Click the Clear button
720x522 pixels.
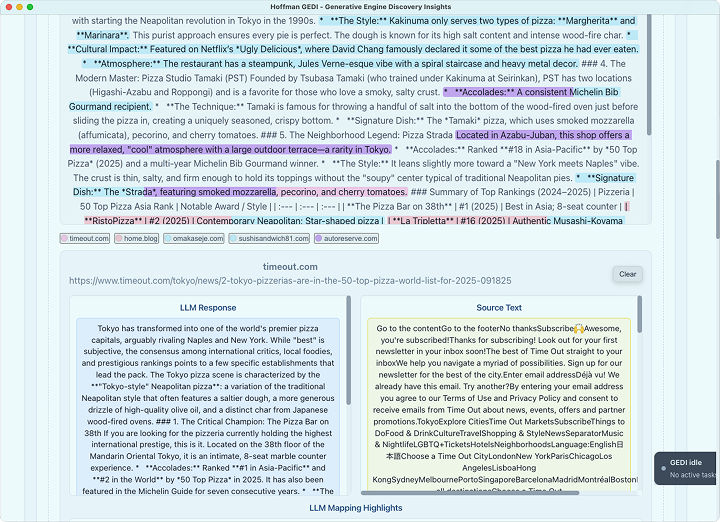click(x=627, y=274)
